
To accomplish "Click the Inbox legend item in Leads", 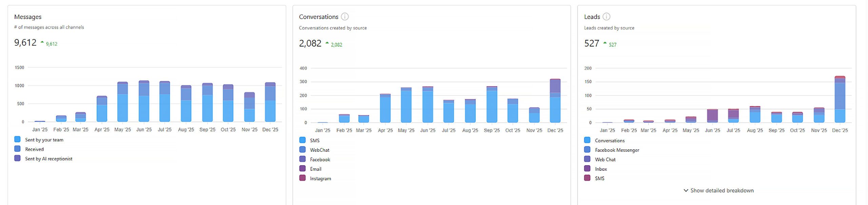I will pyautogui.click(x=600, y=169).
